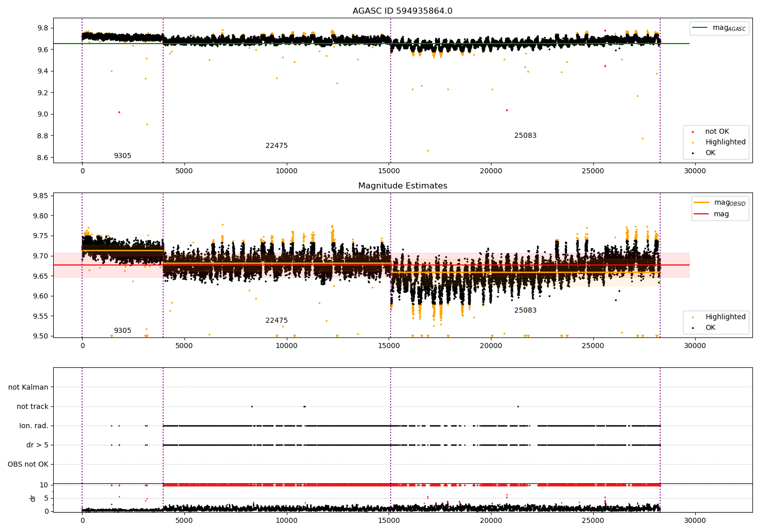Click the rotated 'dr' y-axis label
This screenshot has height=532, width=760.
coord(33,498)
